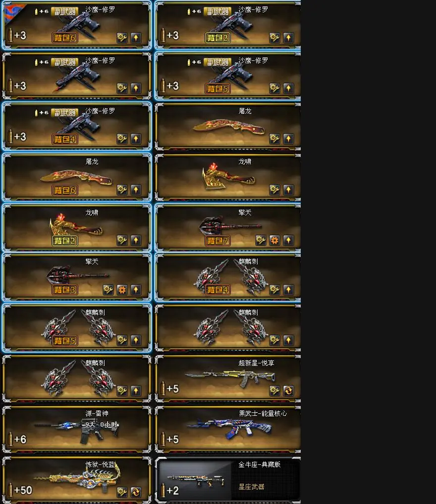Screen dimensions: 436x504
Task: Select the 源-雷神 rifle card
Action: click(77, 429)
